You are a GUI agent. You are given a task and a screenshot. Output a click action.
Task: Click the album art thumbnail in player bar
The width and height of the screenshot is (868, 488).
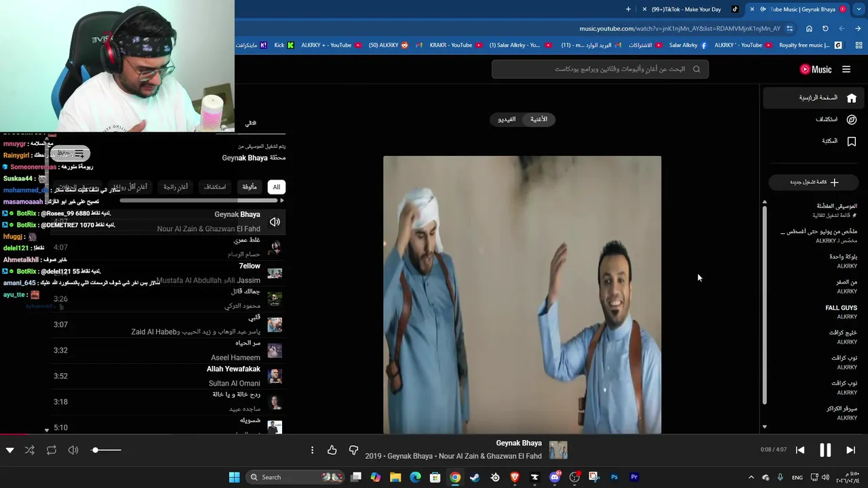558,450
